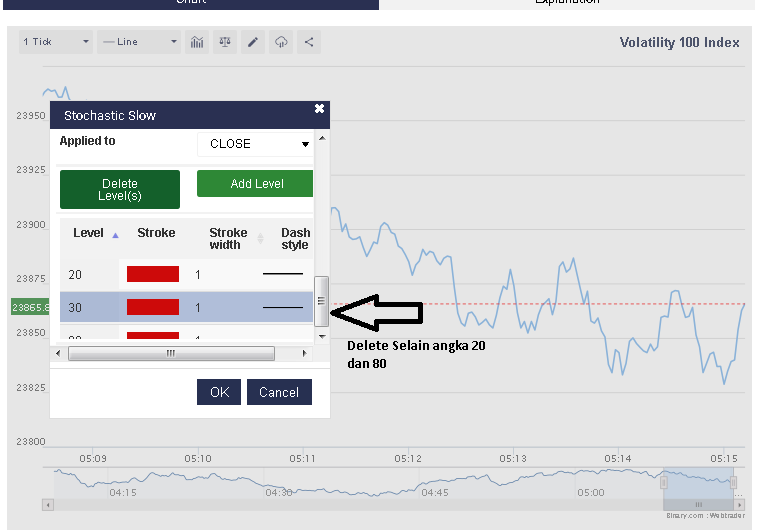This screenshot has width=764, height=531.
Task: Click the Volatility 100 Index title
Action: point(679,42)
